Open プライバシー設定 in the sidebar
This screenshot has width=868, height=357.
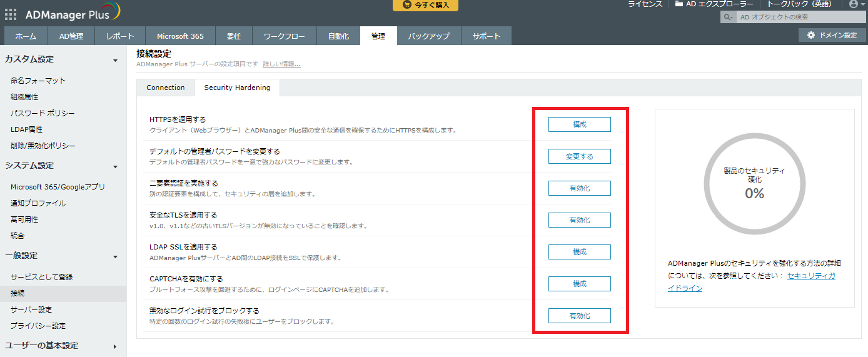[x=38, y=326]
